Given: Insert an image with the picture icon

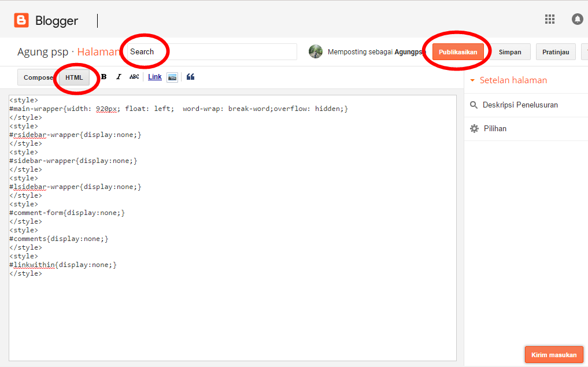Looking at the screenshot, I should [x=172, y=77].
